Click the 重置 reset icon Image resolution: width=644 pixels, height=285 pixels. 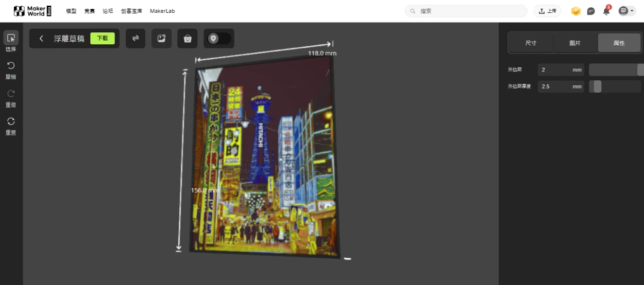11,121
